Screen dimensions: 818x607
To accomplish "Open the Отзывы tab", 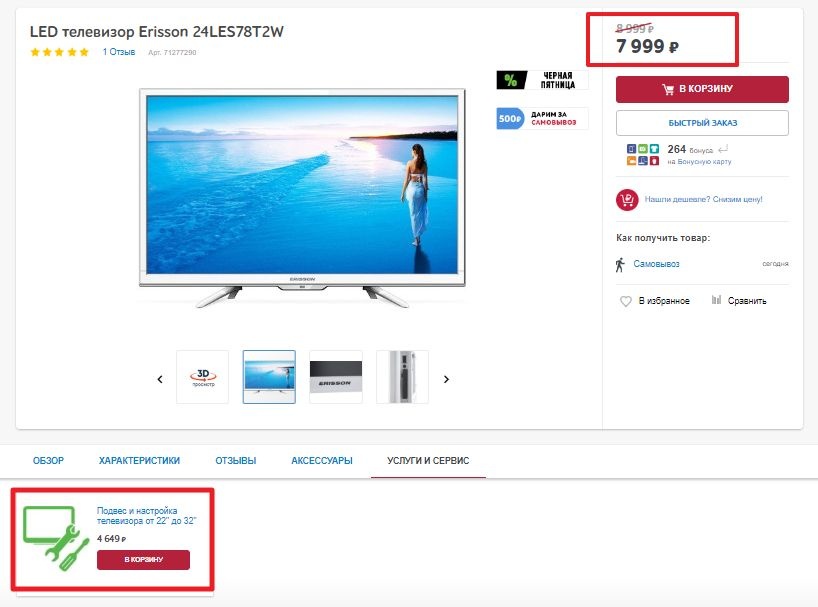I will (236, 460).
